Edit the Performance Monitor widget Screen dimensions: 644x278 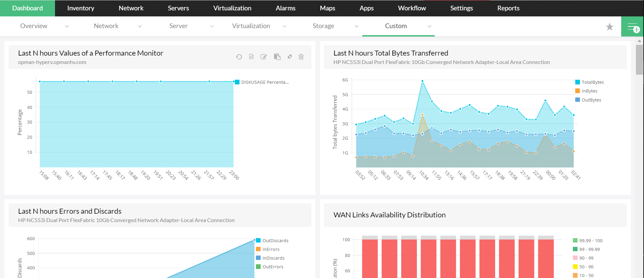pyautogui.click(x=264, y=57)
